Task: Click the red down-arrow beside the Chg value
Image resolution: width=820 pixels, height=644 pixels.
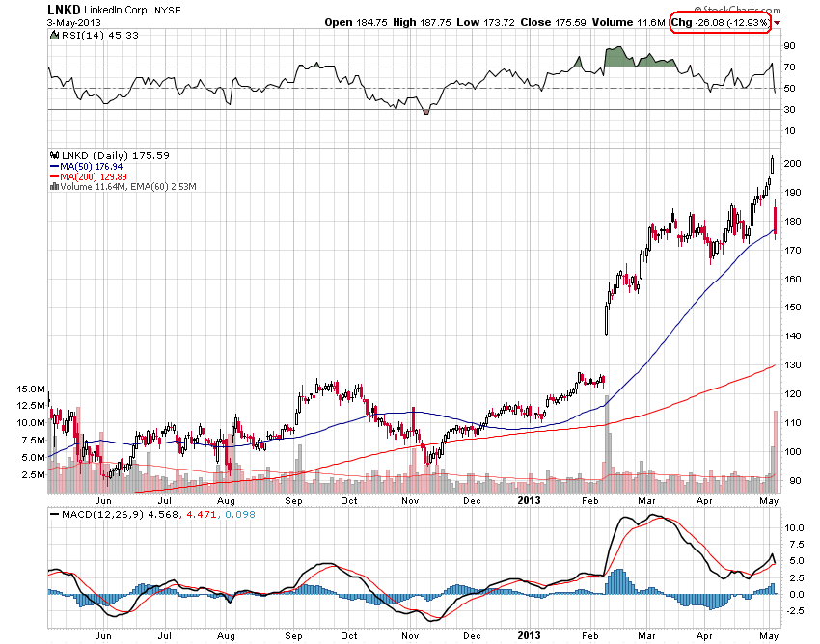Action: (x=778, y=23)
